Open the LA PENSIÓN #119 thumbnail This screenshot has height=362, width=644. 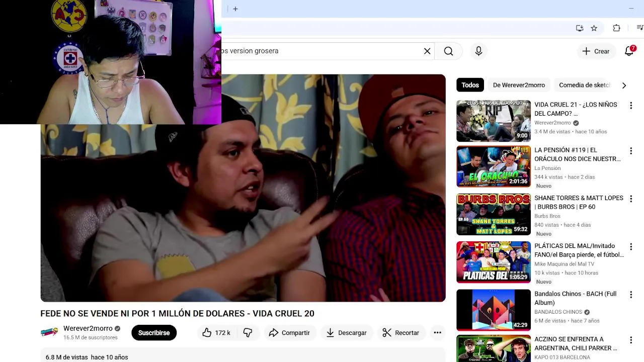[x=494, y=166]
